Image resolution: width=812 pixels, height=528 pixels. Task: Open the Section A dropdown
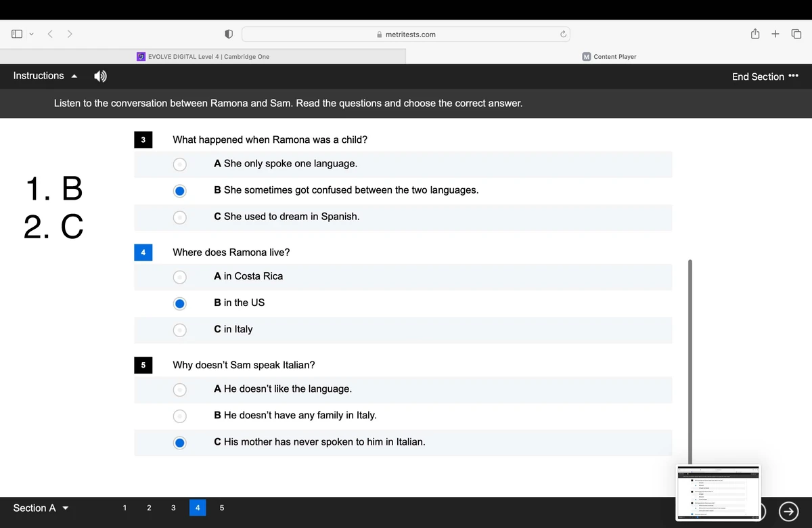[x=41, y=508]
